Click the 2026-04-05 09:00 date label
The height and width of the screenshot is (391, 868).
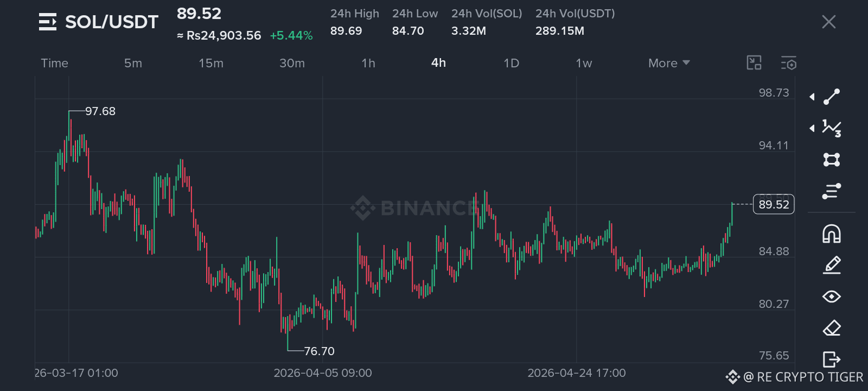[323, 373]
